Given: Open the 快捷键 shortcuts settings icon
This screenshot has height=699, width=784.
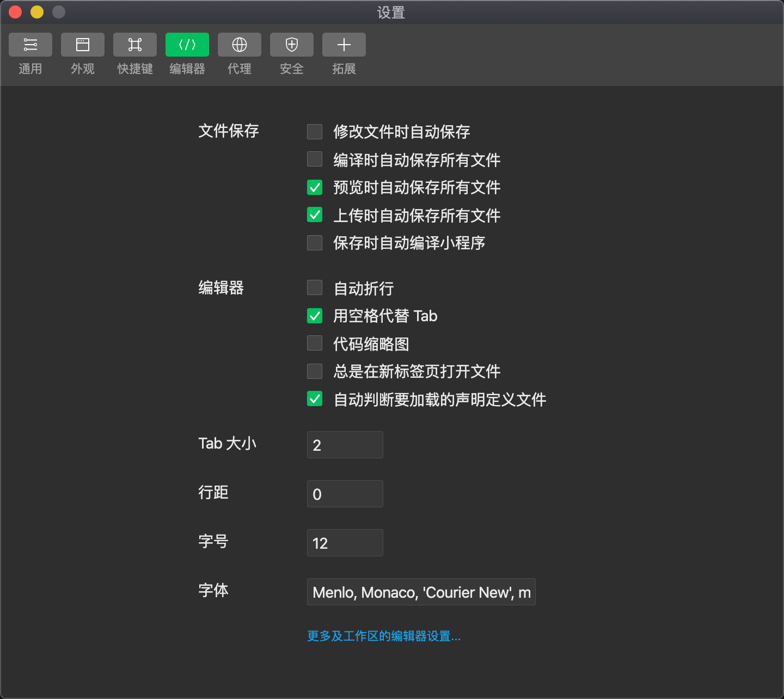Looking at the screenshot, I should 135,45.
